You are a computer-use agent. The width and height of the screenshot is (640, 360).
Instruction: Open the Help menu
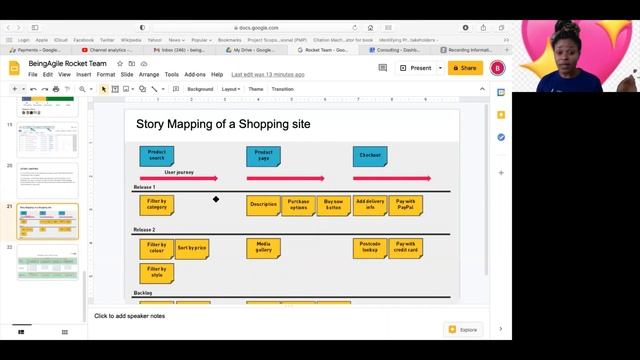click(x=217, y=75)
